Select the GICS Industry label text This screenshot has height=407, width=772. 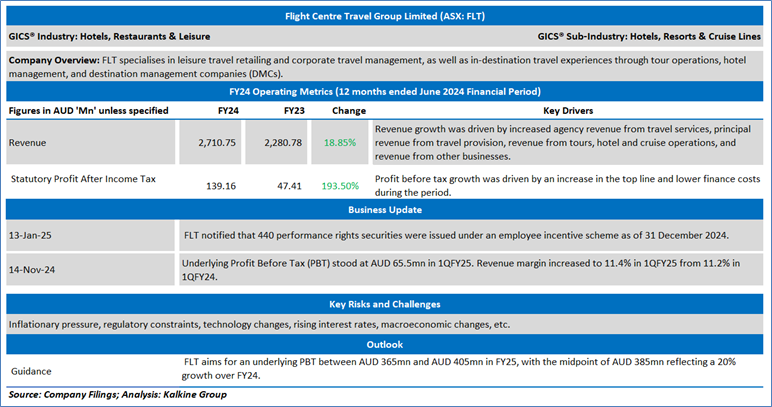109,36
